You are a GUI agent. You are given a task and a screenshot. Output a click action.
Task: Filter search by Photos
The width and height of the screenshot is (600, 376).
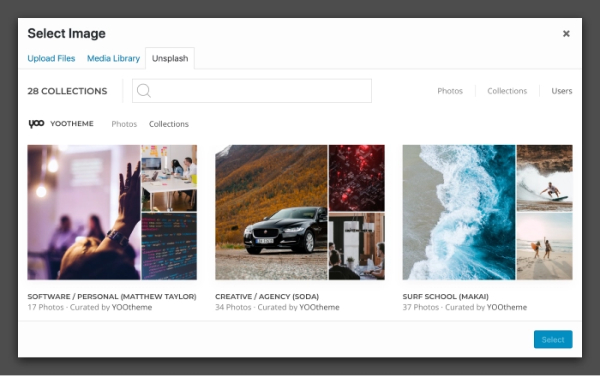(450, 91)
